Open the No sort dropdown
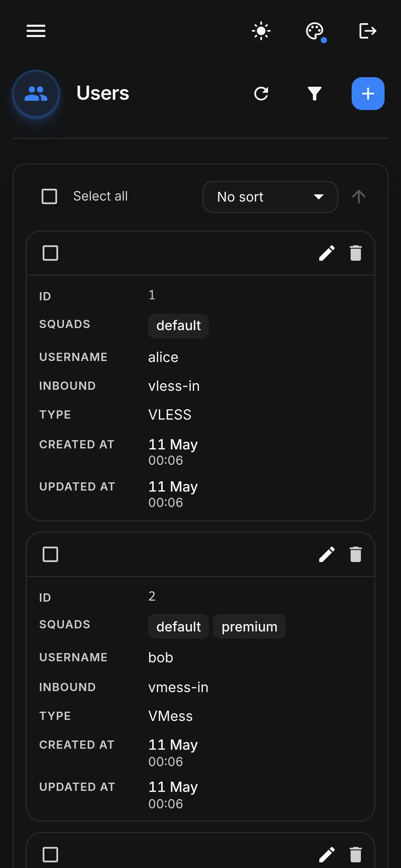 (x=270, y=197)
